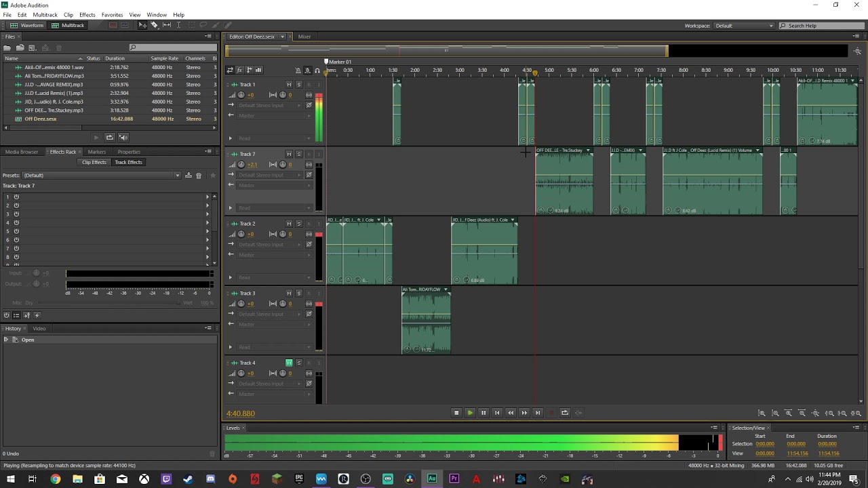The image size is (868, 488).
Task: Select the Time Selection tool
Action: (178, 25)
